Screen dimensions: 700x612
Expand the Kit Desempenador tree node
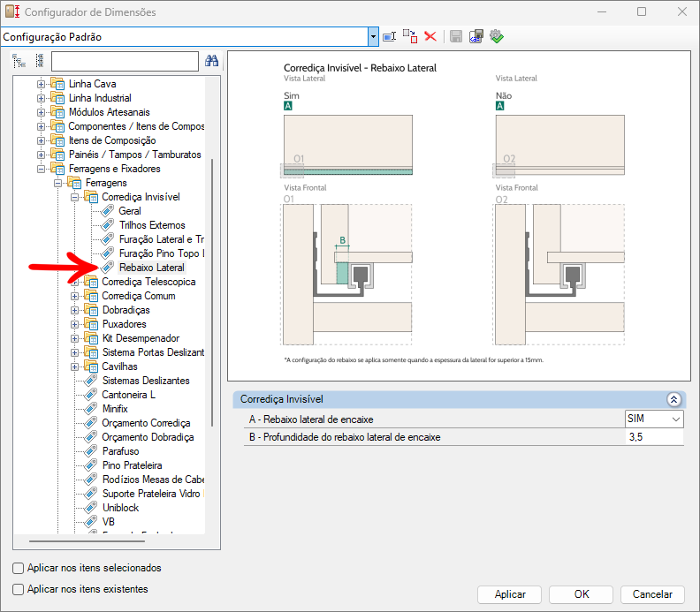tap(75, 338)
